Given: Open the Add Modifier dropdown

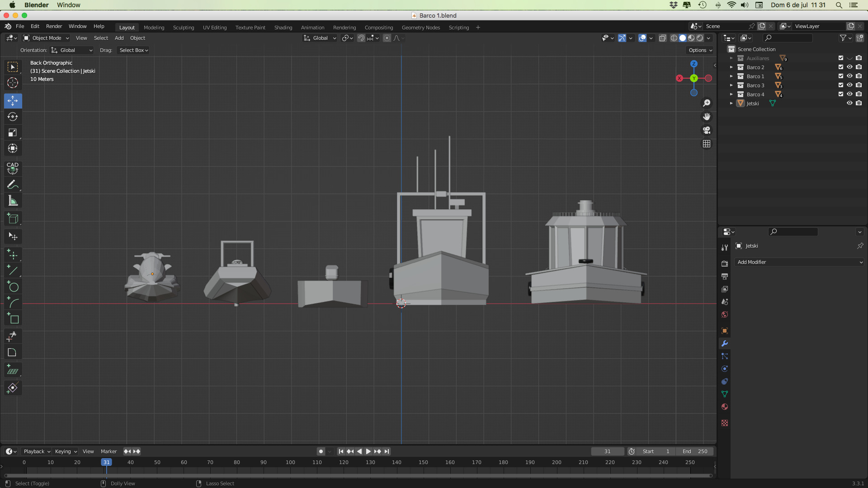Looking at the screenshot, I should pos(799,262).
